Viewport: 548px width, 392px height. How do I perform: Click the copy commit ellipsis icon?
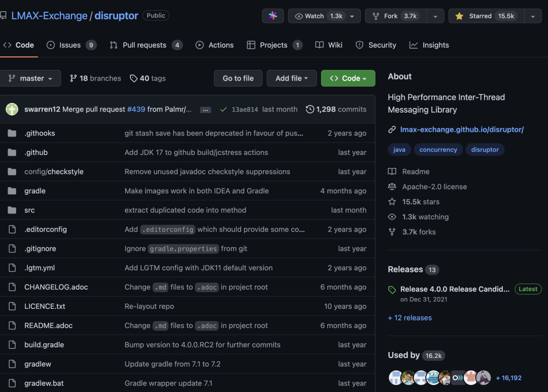pos(205,109)
